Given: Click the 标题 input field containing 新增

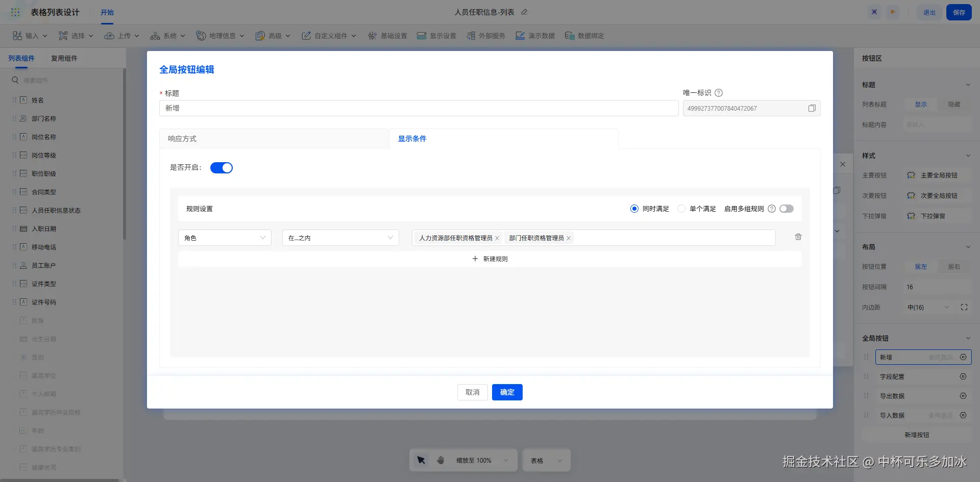Looking at the screenshot, I should coord(419,108).
